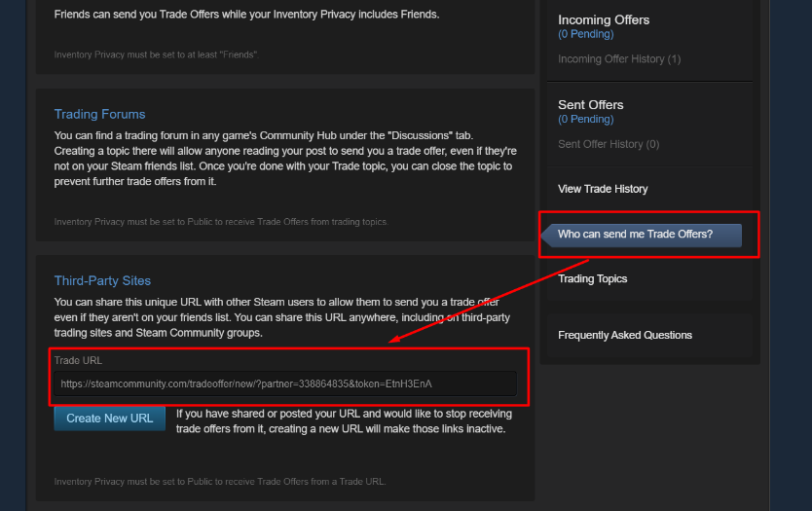Open the Trading Topics menu item

[592, 279]
